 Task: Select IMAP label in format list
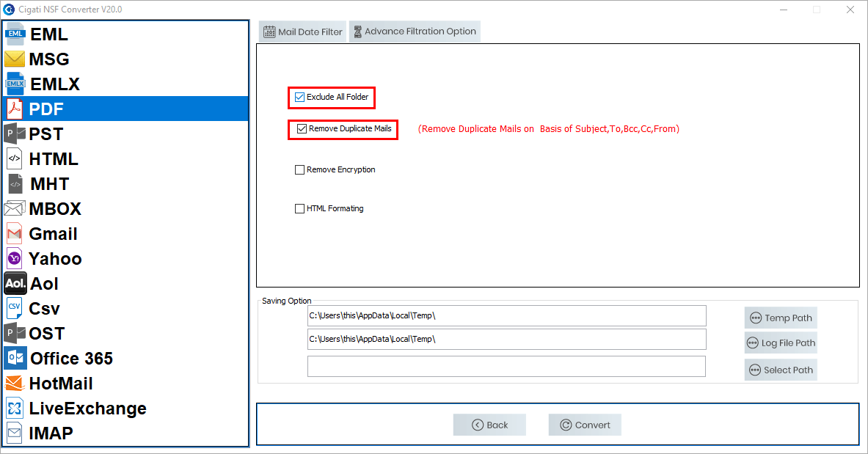click(51, 433)
